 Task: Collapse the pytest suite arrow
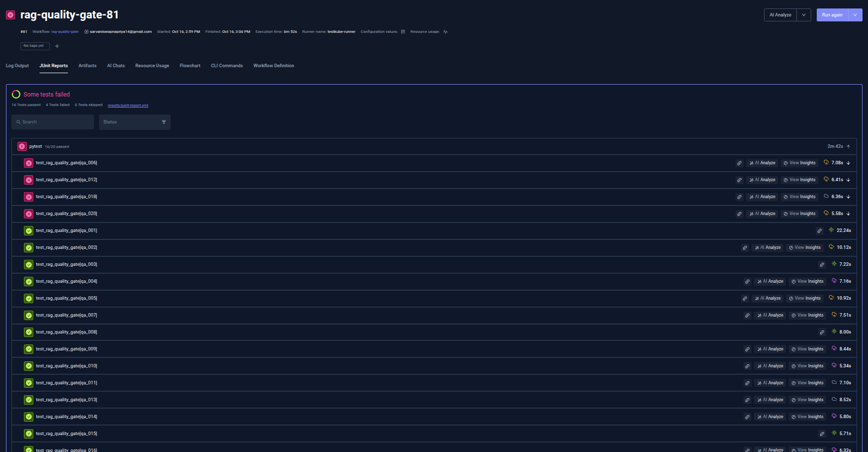(848, 146)
